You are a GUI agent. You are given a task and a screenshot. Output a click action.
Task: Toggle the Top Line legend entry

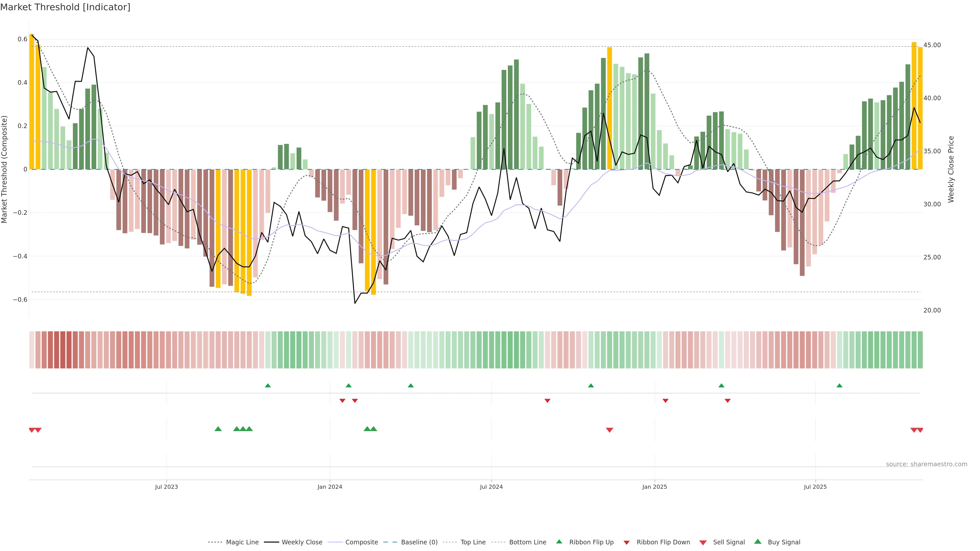click(473, 542)
